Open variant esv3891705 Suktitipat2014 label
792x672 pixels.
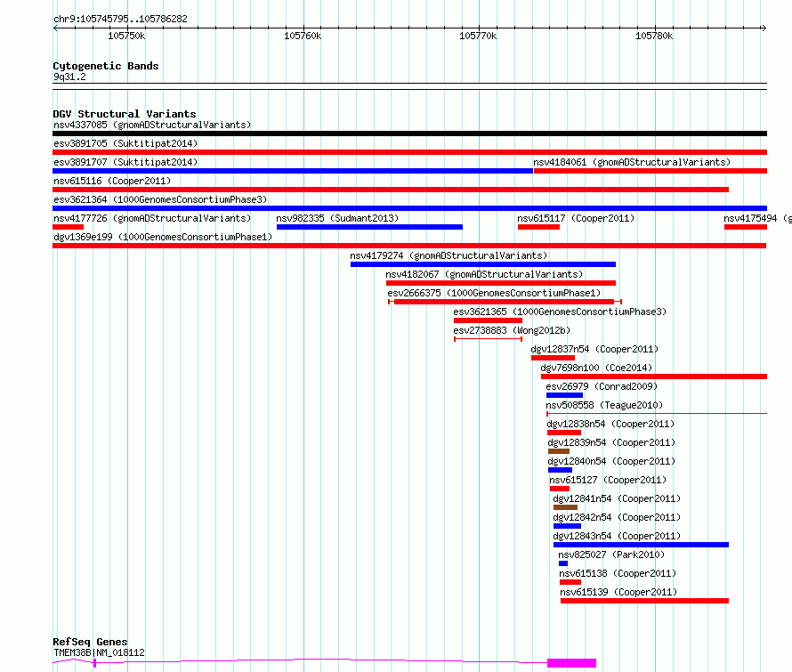(x=125, y=143)
